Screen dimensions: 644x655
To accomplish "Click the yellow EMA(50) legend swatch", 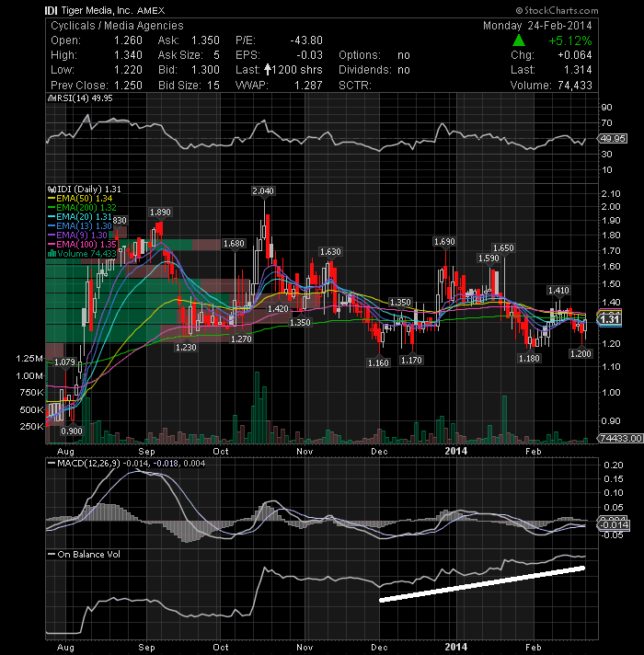I will [52, 199].
